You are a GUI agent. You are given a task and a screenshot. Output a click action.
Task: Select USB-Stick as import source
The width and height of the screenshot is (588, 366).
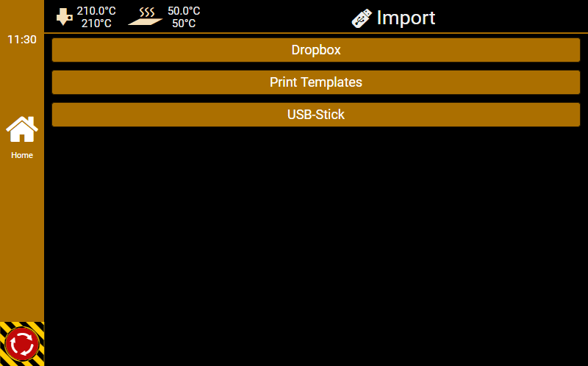pyautogui.click(x=316, y=115)
